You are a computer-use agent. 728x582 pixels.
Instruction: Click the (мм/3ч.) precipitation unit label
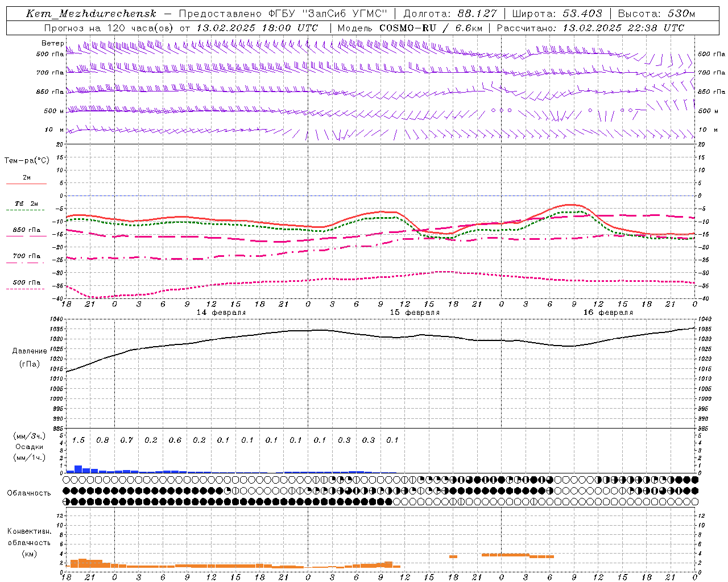click(x=30, y=436)
